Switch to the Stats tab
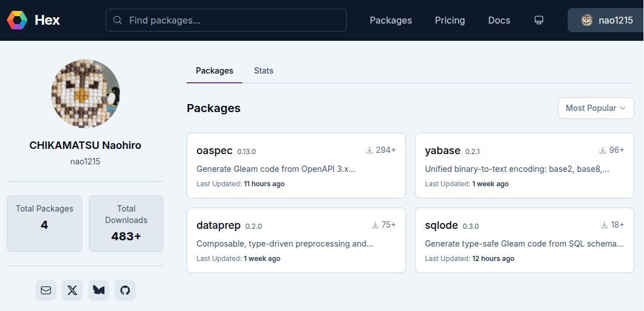 click(263, 71)
